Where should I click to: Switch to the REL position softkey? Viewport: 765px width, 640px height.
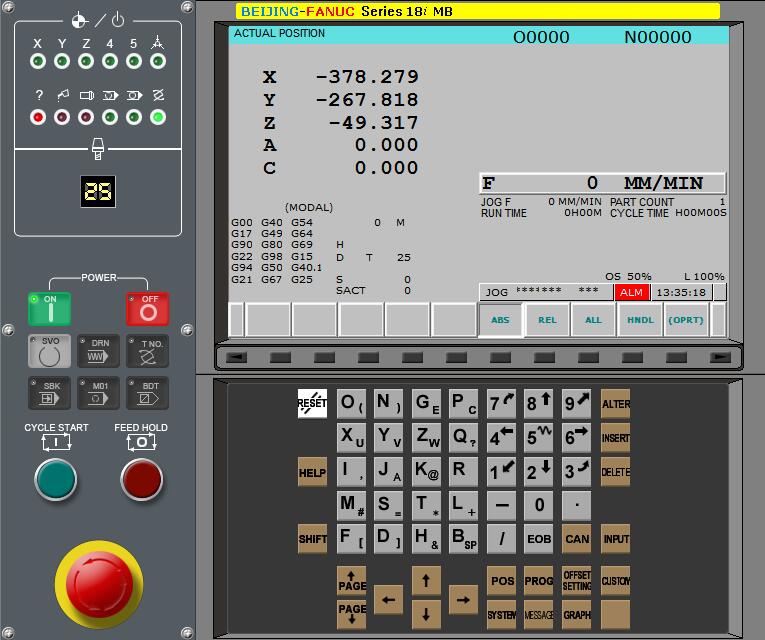547,320
